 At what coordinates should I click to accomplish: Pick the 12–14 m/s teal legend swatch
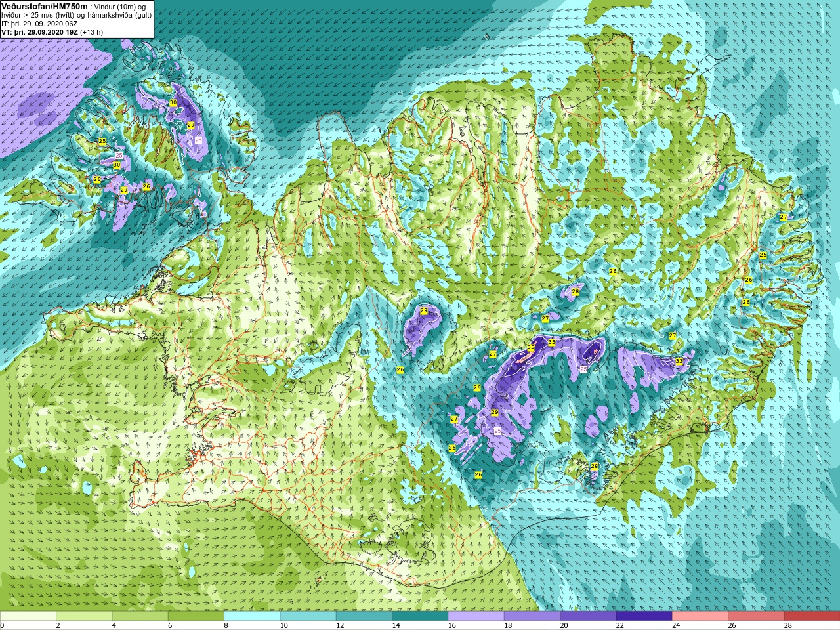pyautogui.click(x=364, y=616)
